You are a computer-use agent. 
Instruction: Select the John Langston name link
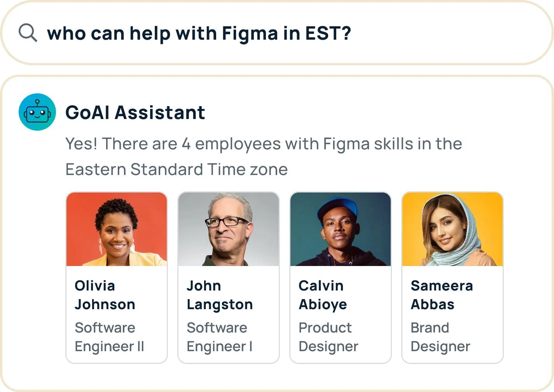point(220,295)
